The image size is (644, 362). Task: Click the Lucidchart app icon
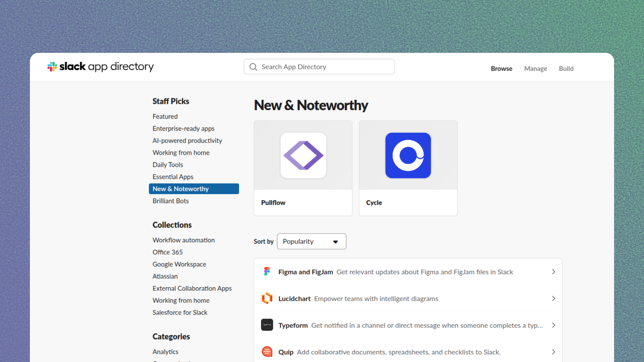267,298
